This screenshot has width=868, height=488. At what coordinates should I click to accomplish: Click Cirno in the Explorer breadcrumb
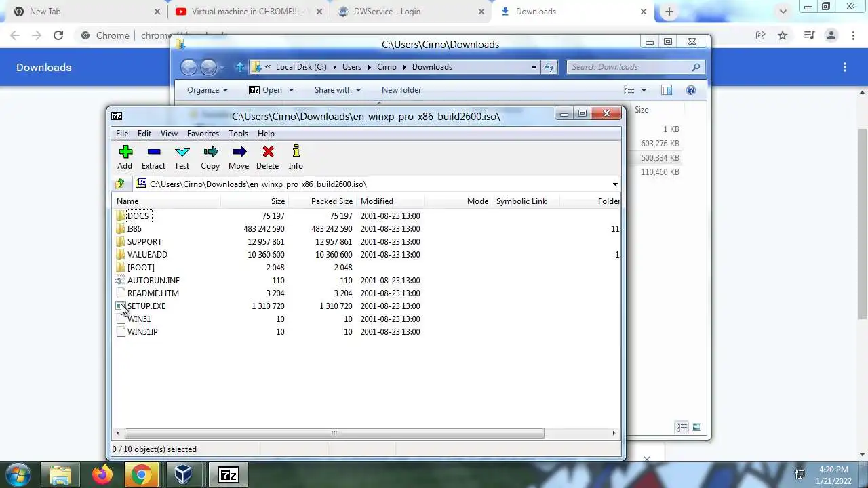click(x=387, y=67)
